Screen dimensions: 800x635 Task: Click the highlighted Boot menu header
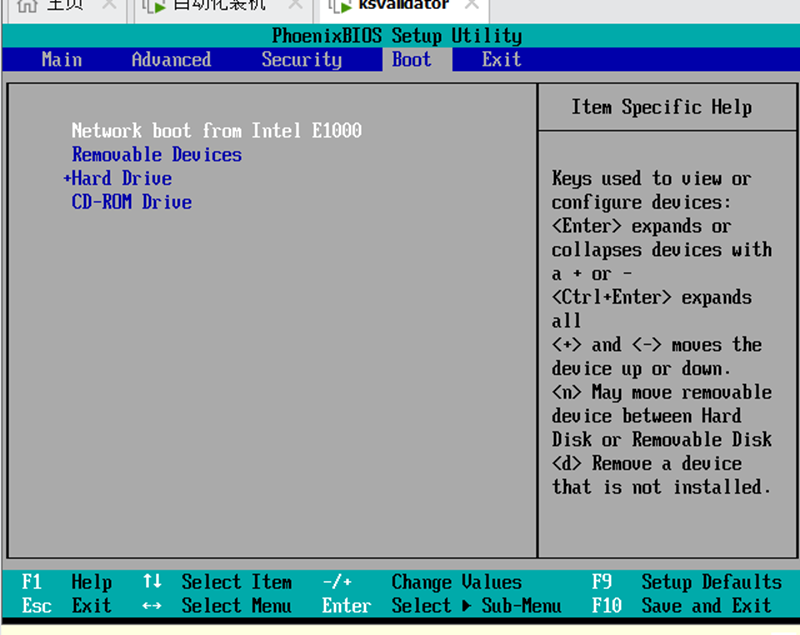point(411,60)
